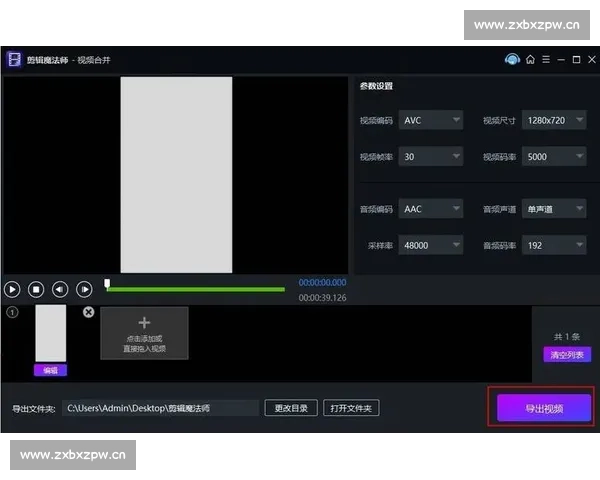Viewport: 600px width, 480px height.
Task: Expand the audio codec AAC dropdown
Action: tap(431, 209)
